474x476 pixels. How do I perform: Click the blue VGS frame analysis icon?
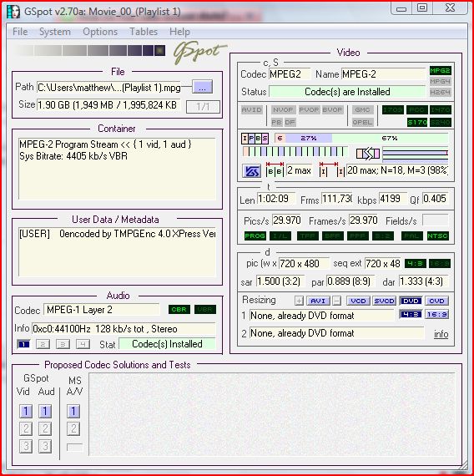point(251,171)
